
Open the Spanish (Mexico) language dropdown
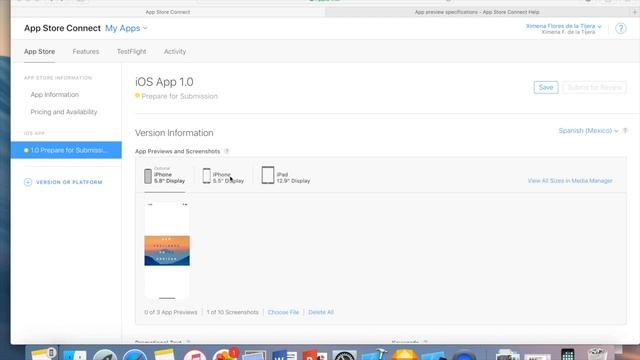(x=588, y=131)
